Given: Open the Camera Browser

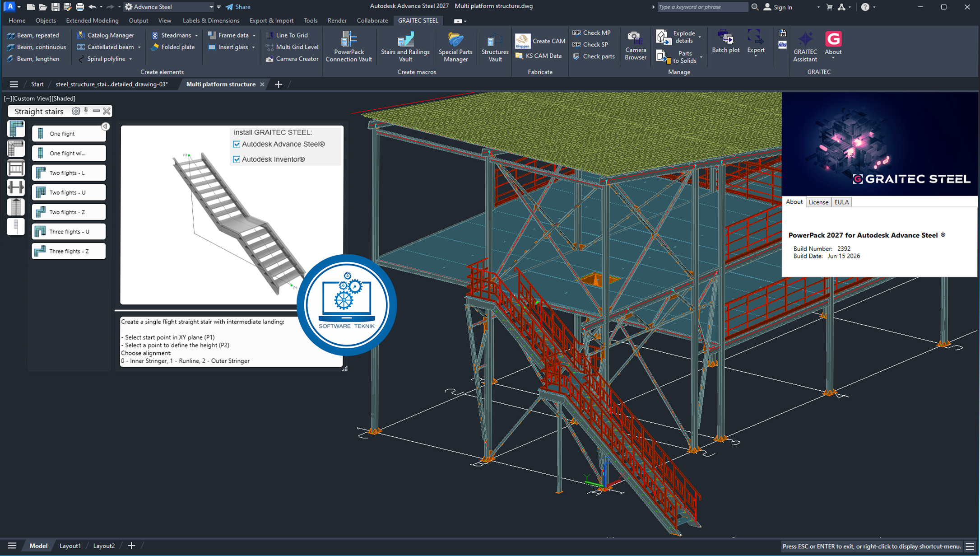Looking at the screenshot, I should coord(635,45).
